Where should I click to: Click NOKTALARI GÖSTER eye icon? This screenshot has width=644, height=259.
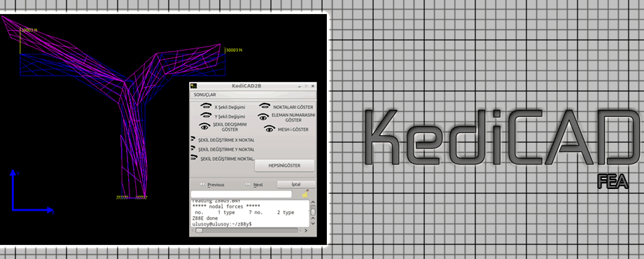(265, 106)
